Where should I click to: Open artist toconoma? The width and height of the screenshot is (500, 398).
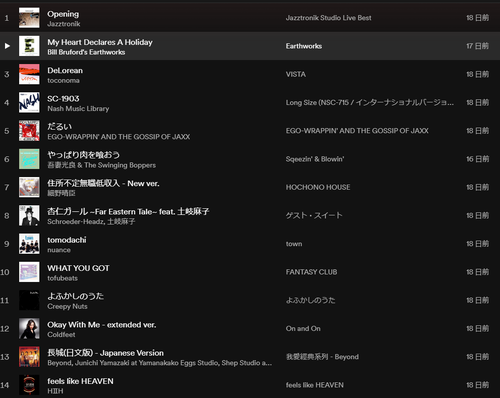pos(63,81)
